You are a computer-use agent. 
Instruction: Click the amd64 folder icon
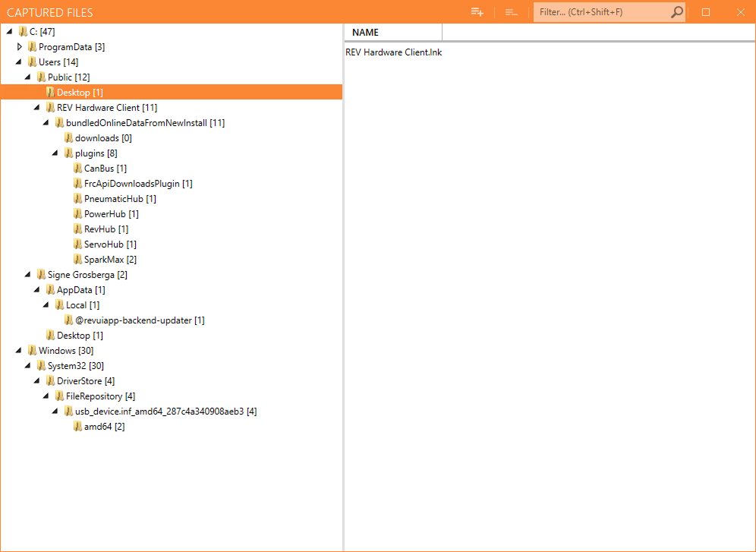tap(77, 427)
